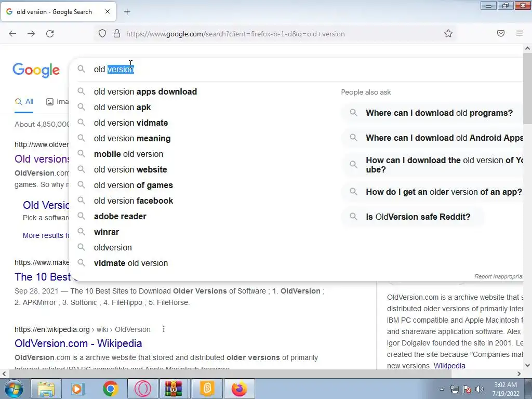The image size is (532, 399).
Task: Launch Google Chrome from taskbar
Action: click(110, 389)
